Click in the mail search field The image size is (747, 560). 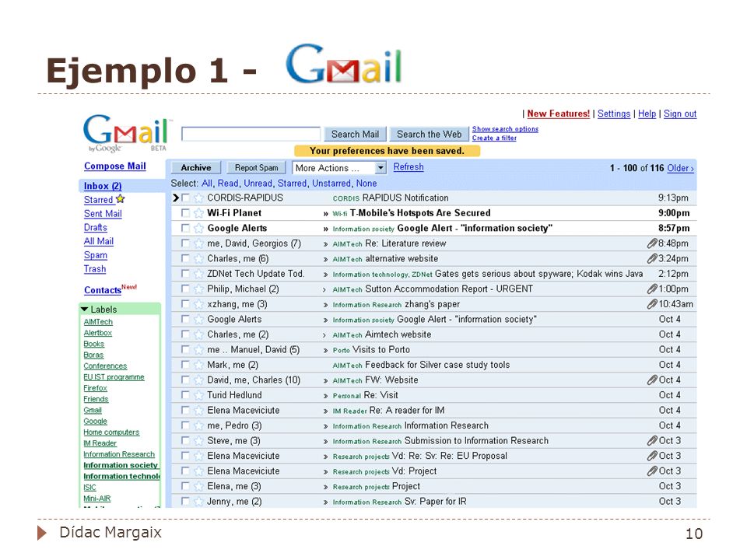tap(251, 134)
